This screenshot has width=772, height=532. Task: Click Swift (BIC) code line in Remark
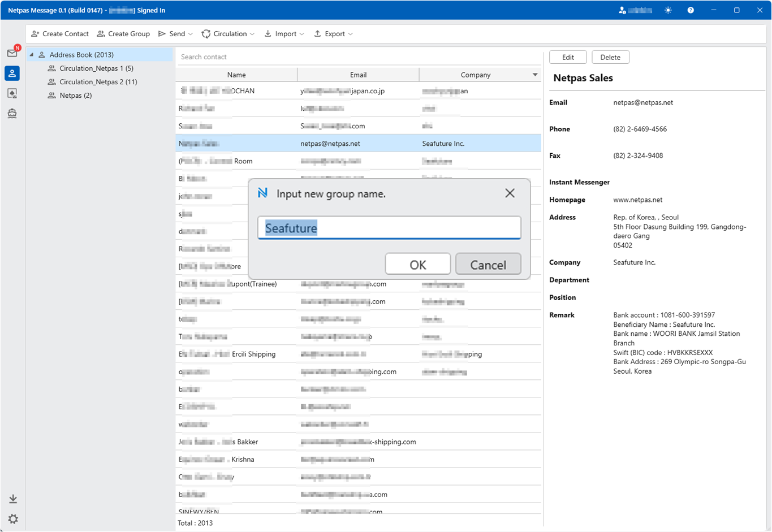pyautogui.click(x=663, y=353)
